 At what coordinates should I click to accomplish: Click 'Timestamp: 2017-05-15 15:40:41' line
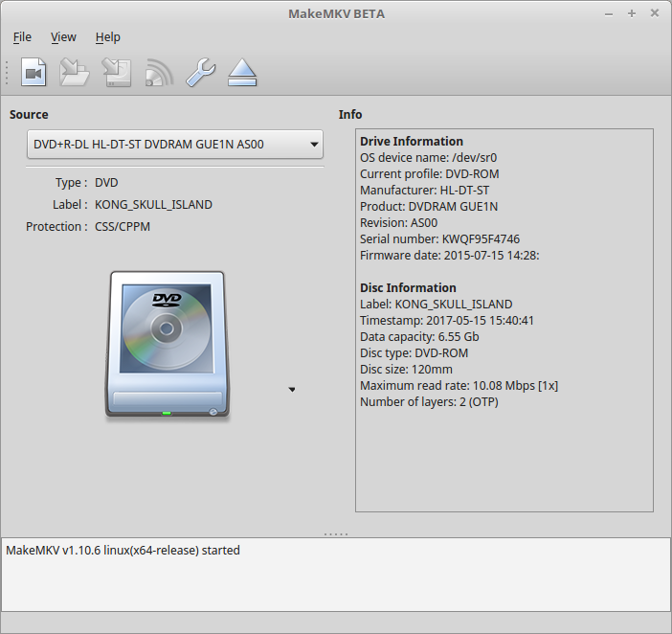(447, 321)
